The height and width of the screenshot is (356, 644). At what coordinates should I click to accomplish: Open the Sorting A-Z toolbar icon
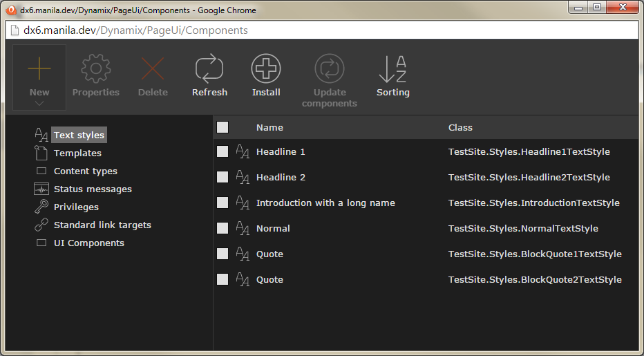[392, 69]
